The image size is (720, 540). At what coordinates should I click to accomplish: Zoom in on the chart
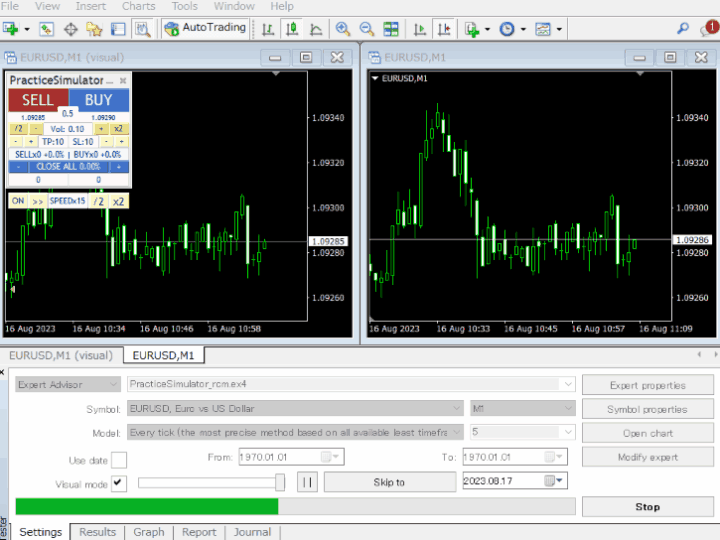coord(342,29)
